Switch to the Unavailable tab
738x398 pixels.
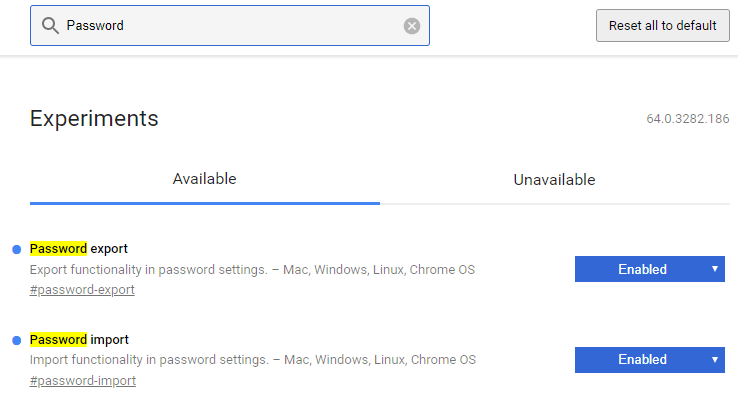554,180
